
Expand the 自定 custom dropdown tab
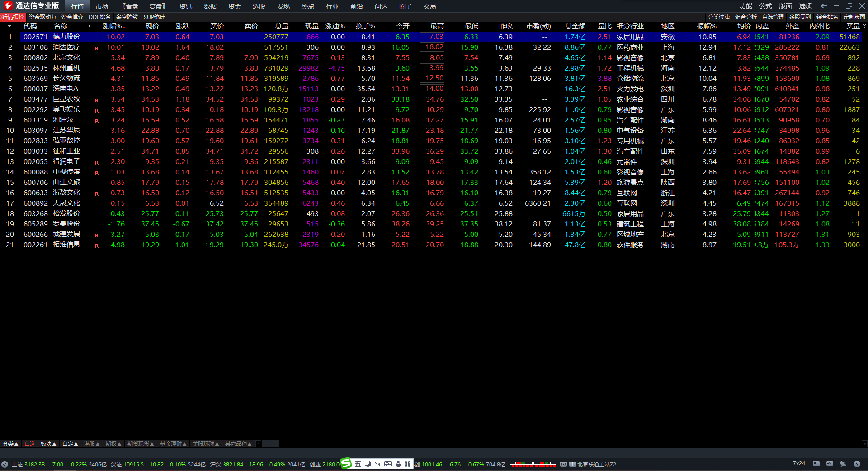[x=70, y=444]
